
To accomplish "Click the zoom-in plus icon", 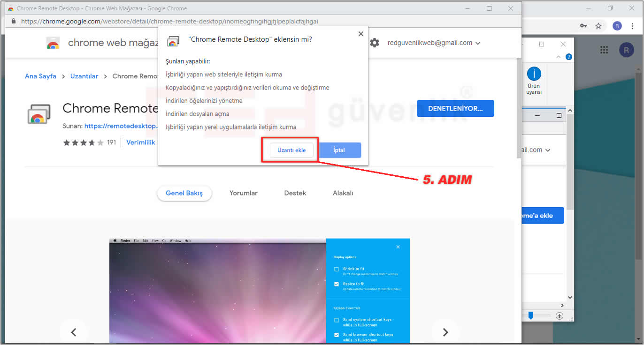I will click(x=559, y=316).
